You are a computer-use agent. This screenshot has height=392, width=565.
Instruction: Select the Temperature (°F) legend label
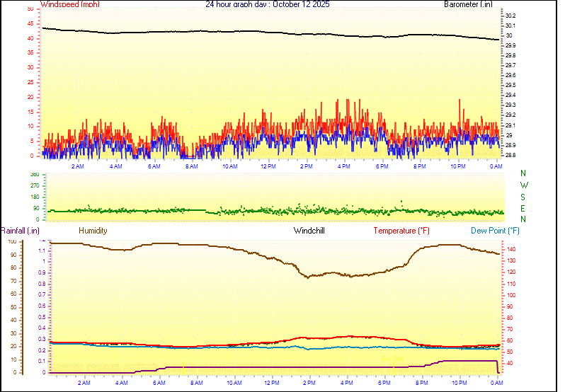(x=401, y=231)
